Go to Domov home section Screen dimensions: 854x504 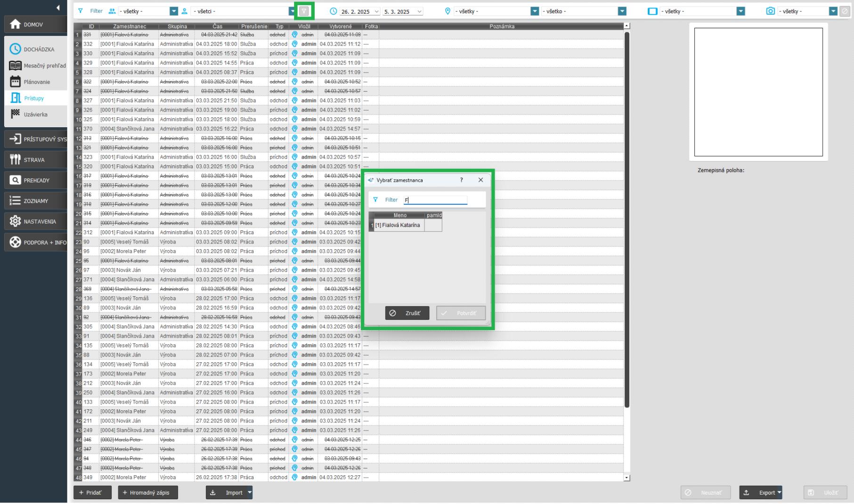35,24
